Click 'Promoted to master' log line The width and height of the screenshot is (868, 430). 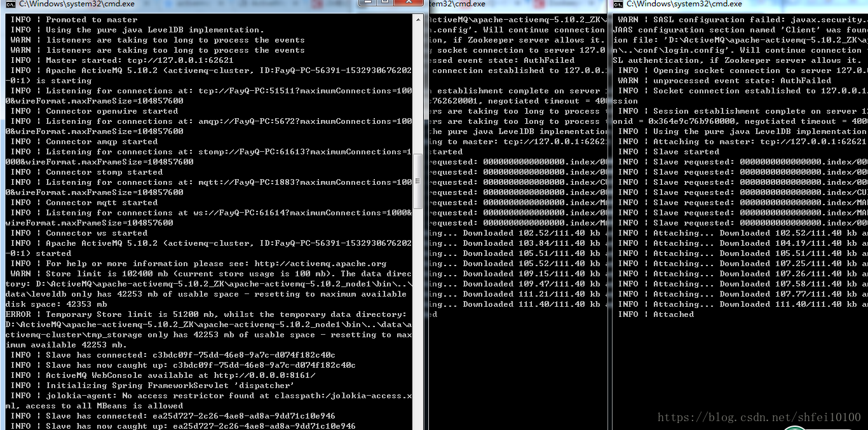[74, 20]
